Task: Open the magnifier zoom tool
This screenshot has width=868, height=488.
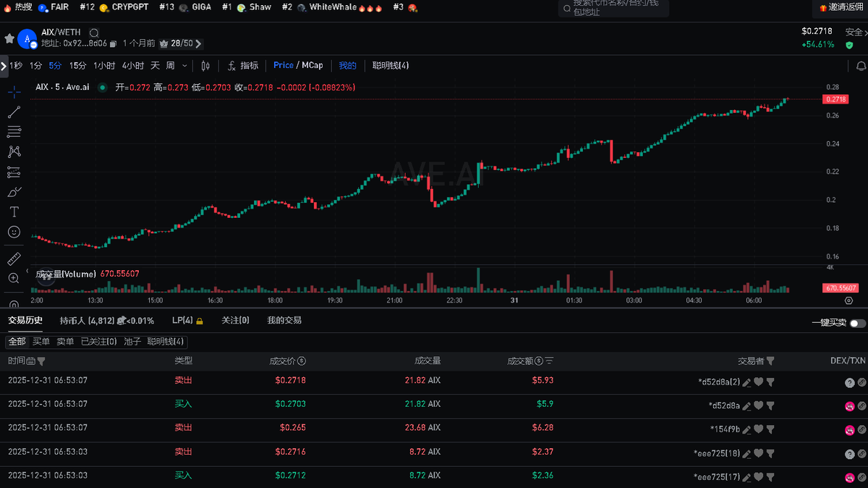Action: pos(13,278)
